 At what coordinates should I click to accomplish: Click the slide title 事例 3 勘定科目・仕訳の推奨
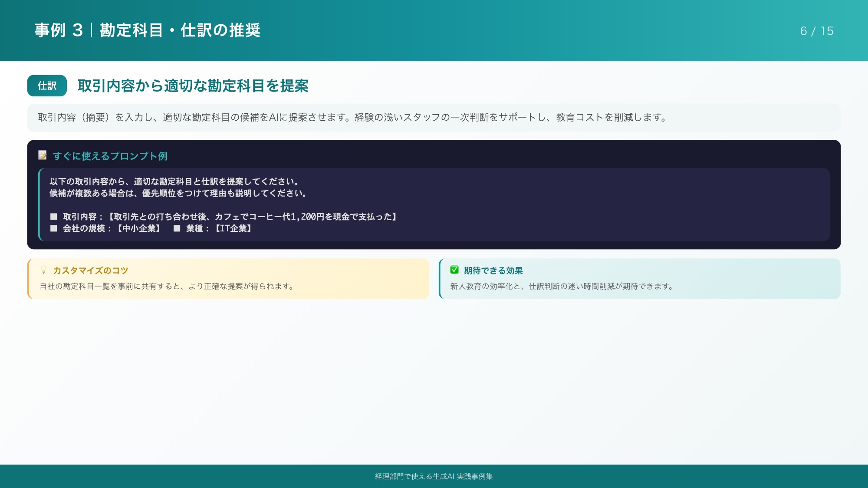click(148, 30)
